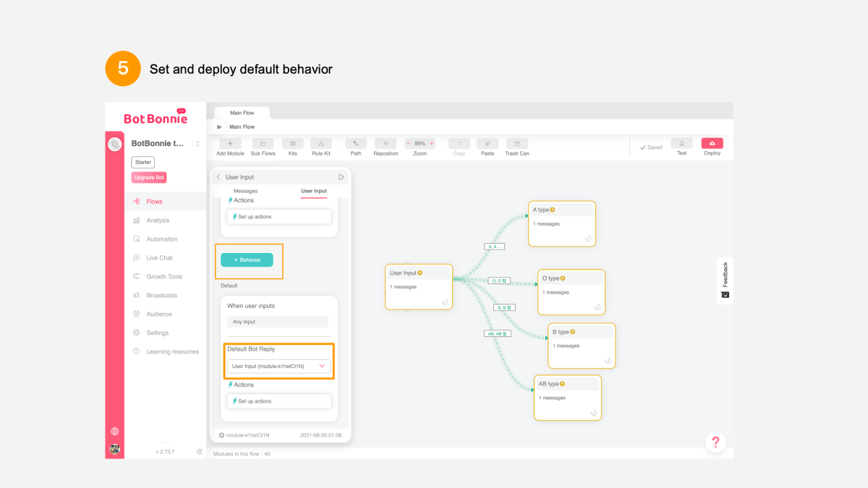Add a new Behavior
This screenshot has height=488, width=868.
click(x=247, y=260)
